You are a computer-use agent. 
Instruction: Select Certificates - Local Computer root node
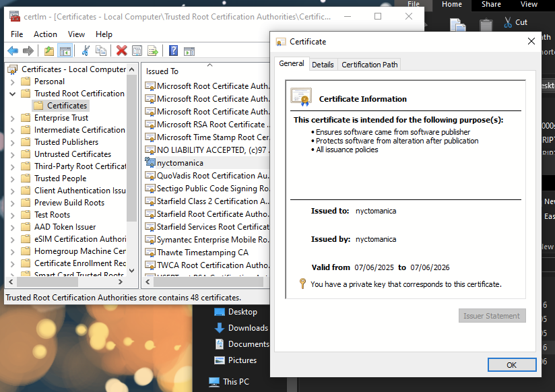tap(67, 69)
